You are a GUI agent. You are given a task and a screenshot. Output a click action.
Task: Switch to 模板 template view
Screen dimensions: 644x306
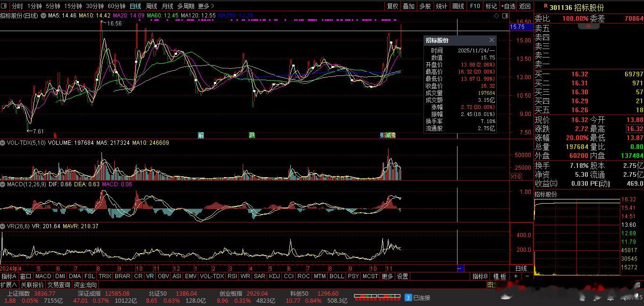click(500, 276)
